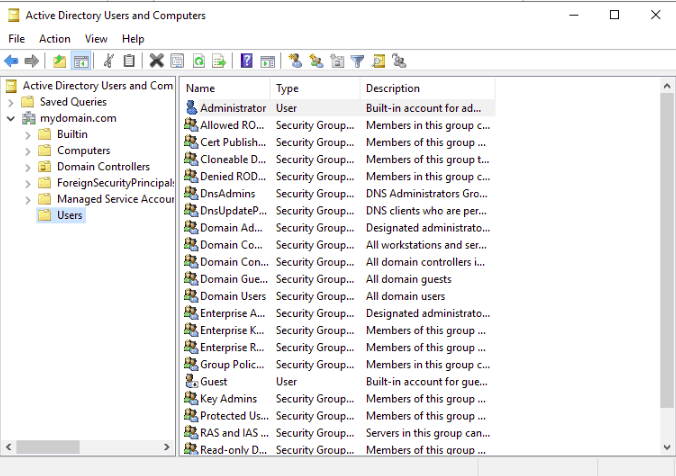Select the Cloneable D... group
This screenshot has height=476, width=676.
[339, 159]
